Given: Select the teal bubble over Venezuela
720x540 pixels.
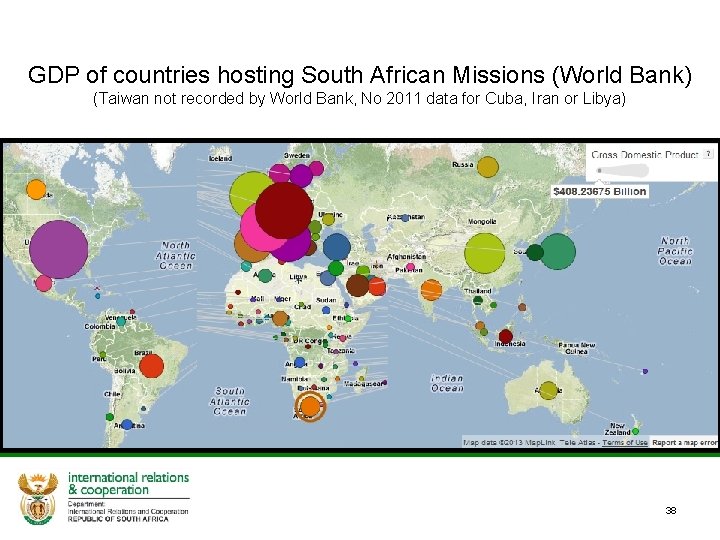Looking at the screenshot, I should point(121,322).
